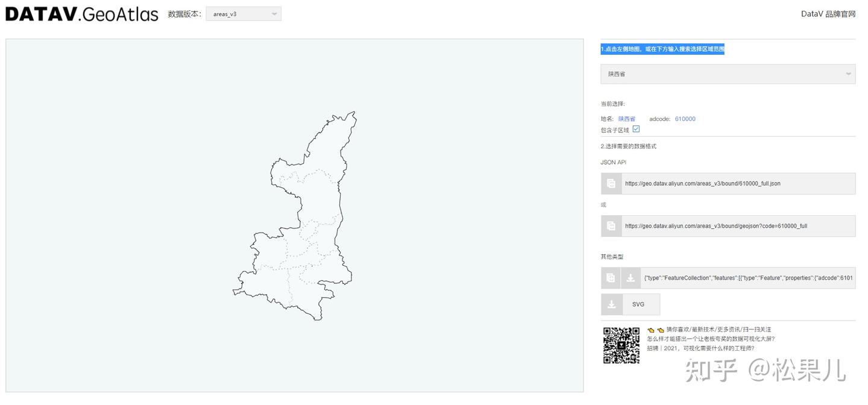Click the adcode 610000 link
Image resolution: width=868 pixels, height=405 pixels.
click(x=685, y=119)
